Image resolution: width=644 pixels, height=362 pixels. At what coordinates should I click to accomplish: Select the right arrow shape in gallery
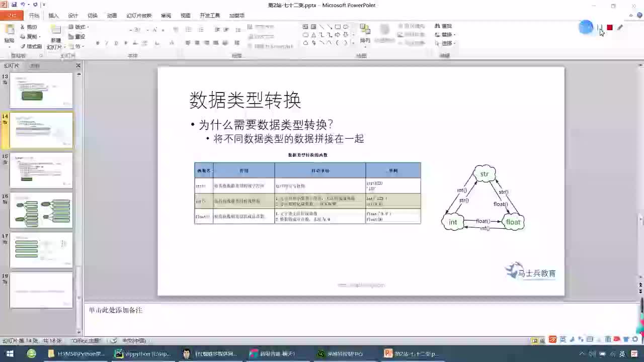tap(338, 35)
